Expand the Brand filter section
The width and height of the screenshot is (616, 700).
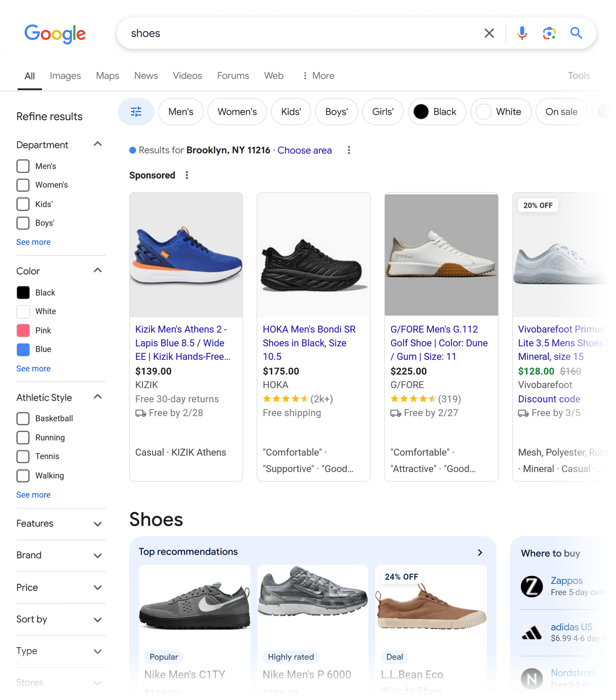[x=97, y=556]
